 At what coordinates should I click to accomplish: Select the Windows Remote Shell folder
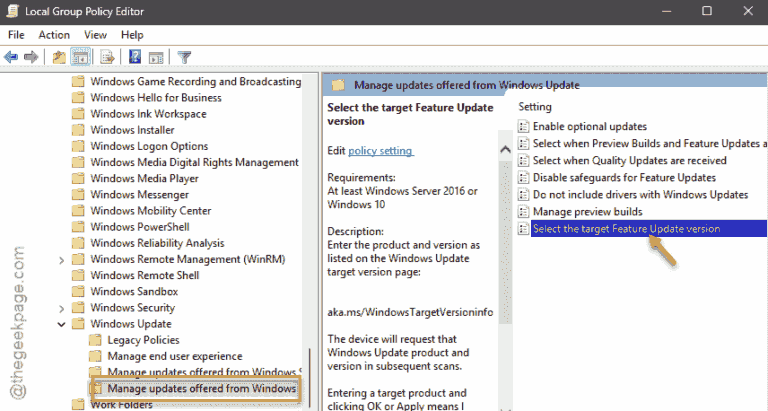(145, 275)
